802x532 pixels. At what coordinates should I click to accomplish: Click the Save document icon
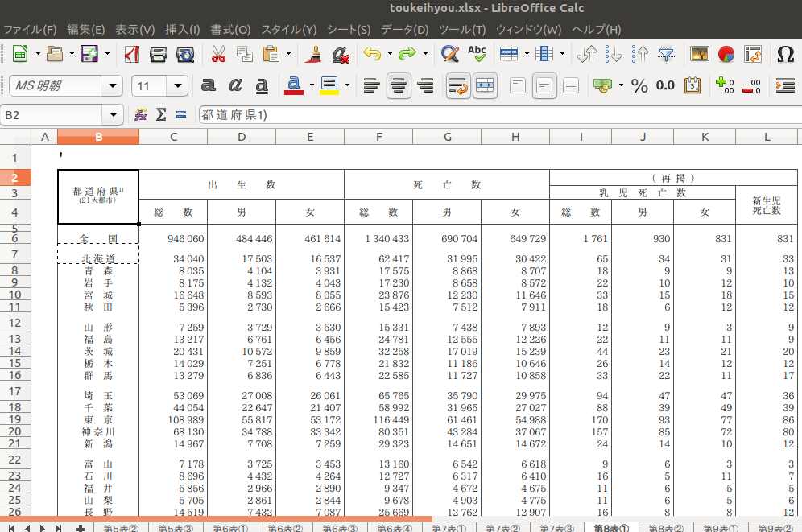click(x=89, y=54)
